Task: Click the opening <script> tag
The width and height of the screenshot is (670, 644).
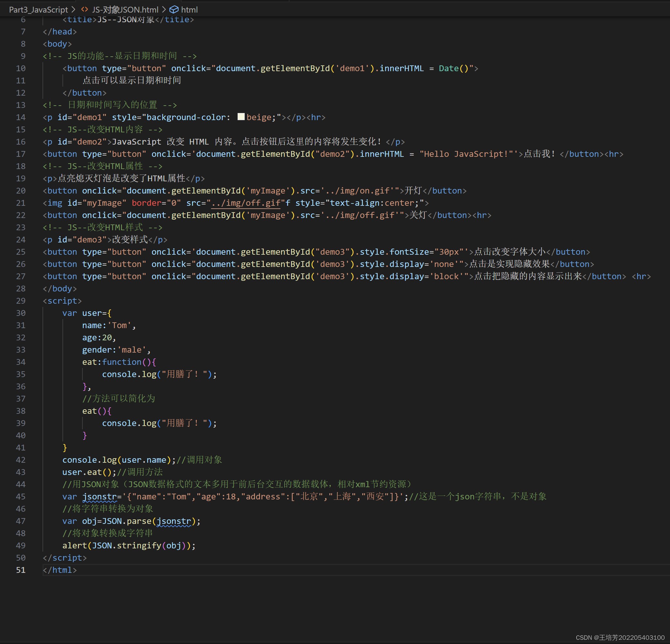Action: coord(62,301)
